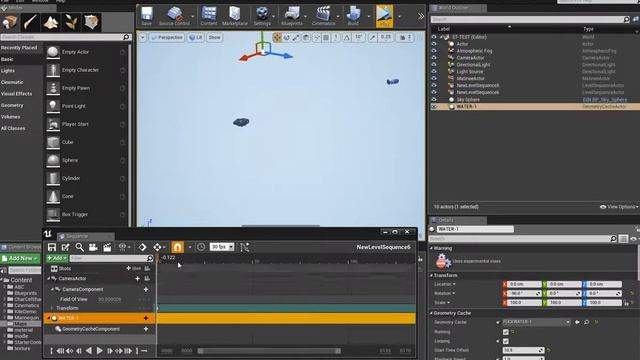Select the Lights category tab

8,71
